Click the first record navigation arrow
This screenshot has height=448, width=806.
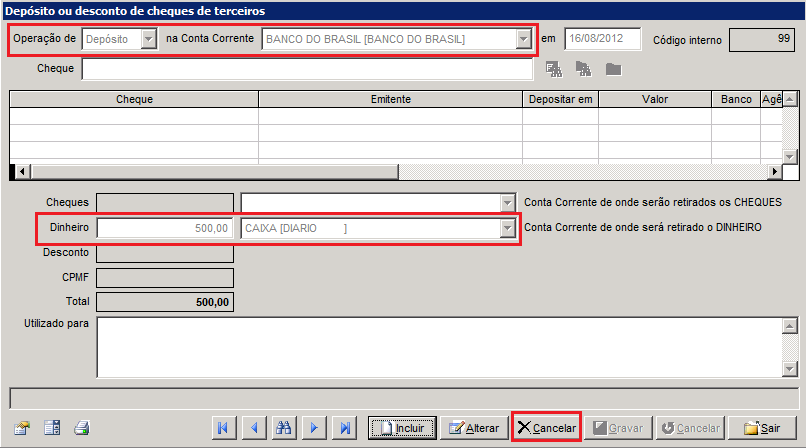(224, 427)
